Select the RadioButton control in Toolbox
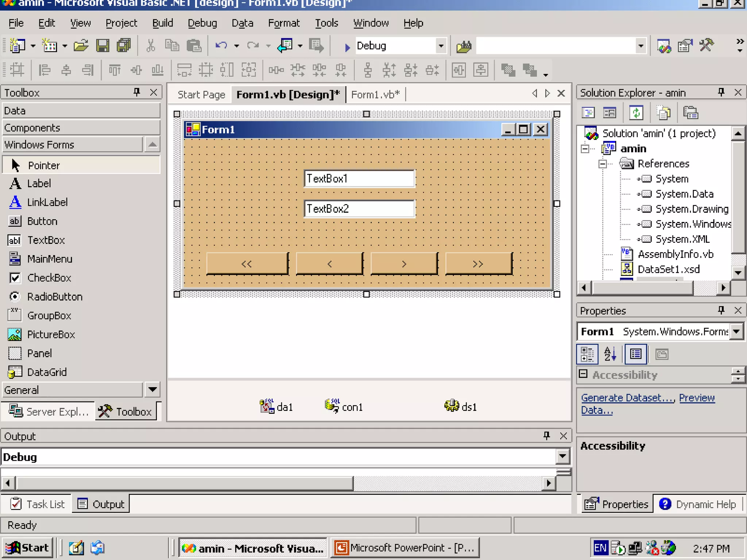 (55, 297)
